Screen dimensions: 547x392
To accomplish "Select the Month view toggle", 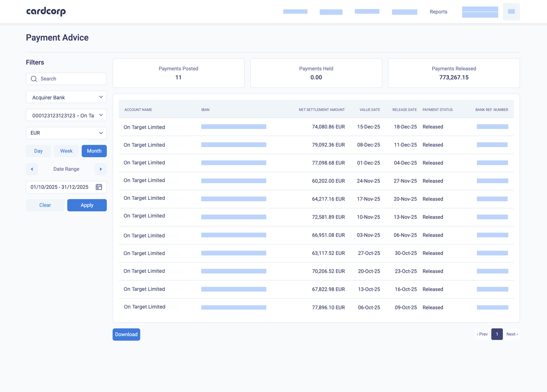I will pos(94,151).
